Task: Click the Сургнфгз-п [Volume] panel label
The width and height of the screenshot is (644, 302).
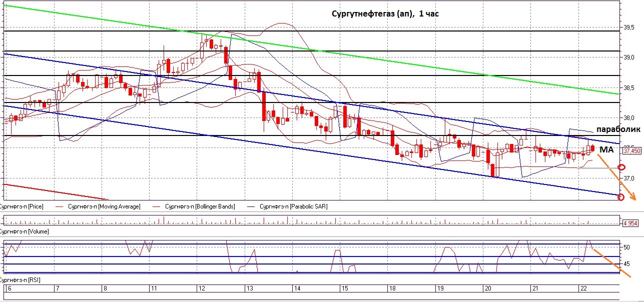Action: (25, 231)
